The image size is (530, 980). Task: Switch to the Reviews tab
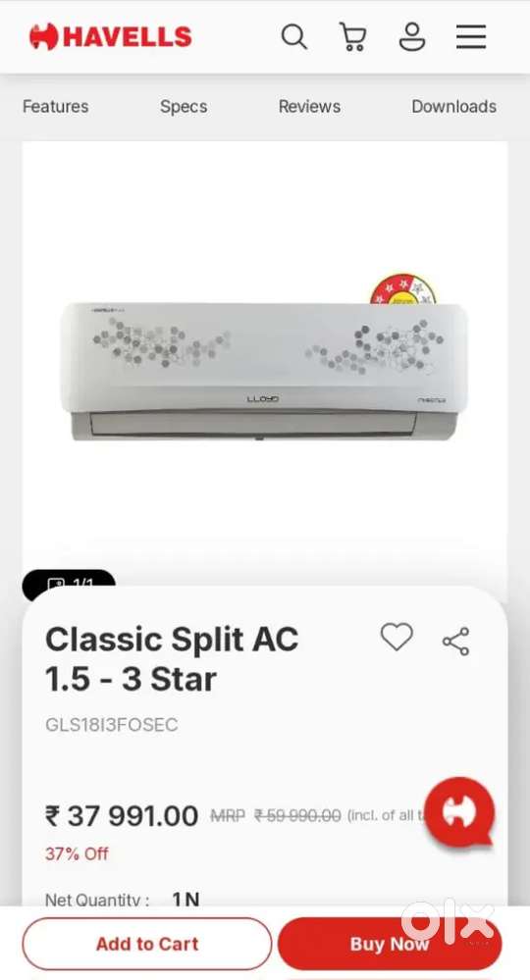coord(309,107)
